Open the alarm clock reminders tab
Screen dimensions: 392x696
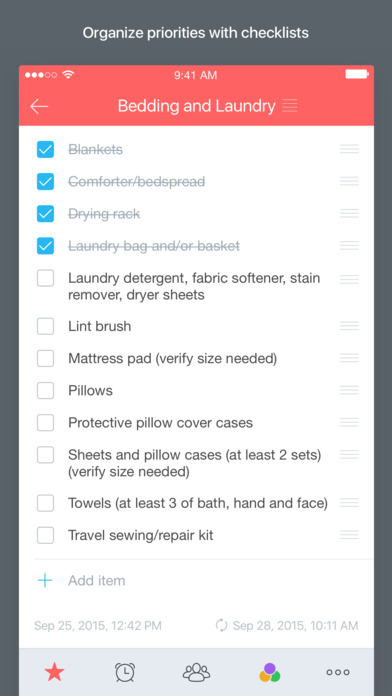(x=125, y=672)
